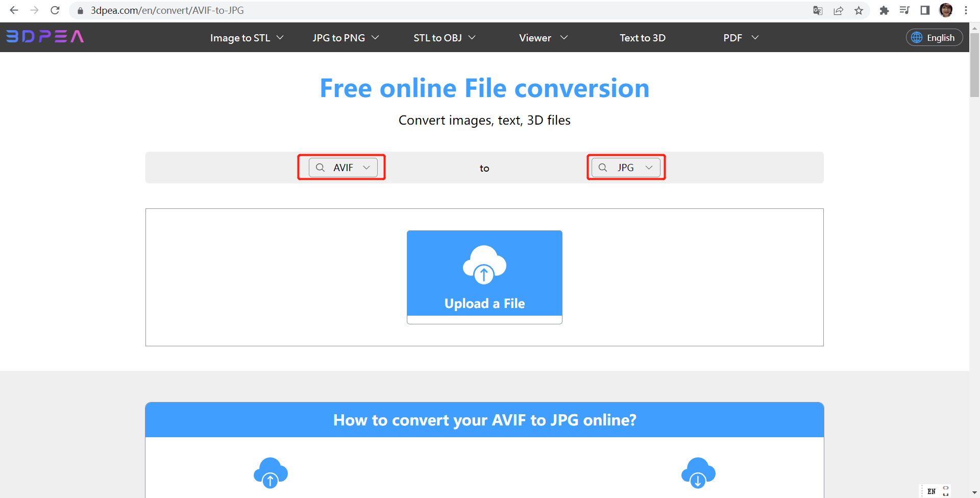The height and width of the screenshot is (498, 980).
Task: Open the Viewer menu
Action: point(543,38)
